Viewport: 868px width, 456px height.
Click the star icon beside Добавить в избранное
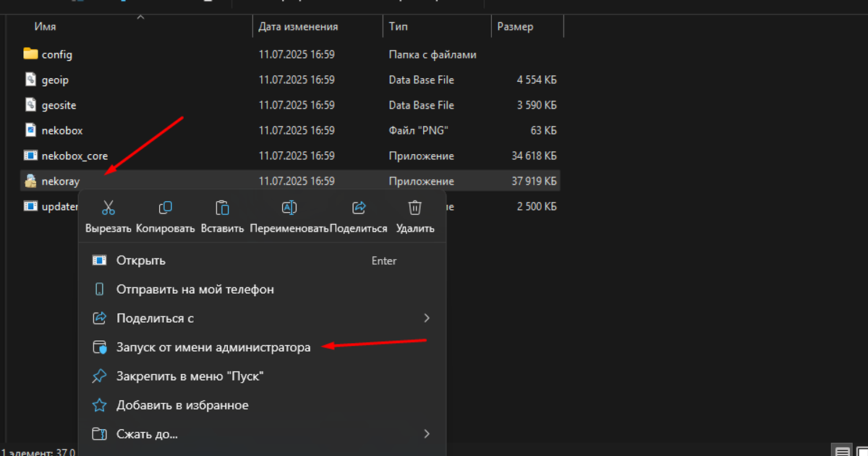[100, 405]
